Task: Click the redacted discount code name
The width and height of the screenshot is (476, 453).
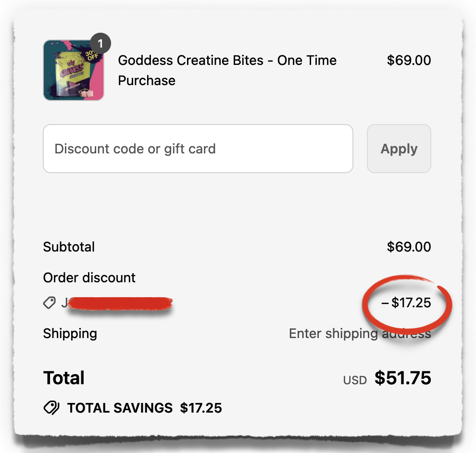Action: click(118, 303)
